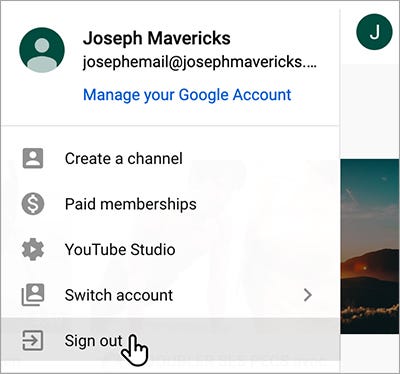
Task: Click the Sign out arrow icon
Action: click(33, 340)
